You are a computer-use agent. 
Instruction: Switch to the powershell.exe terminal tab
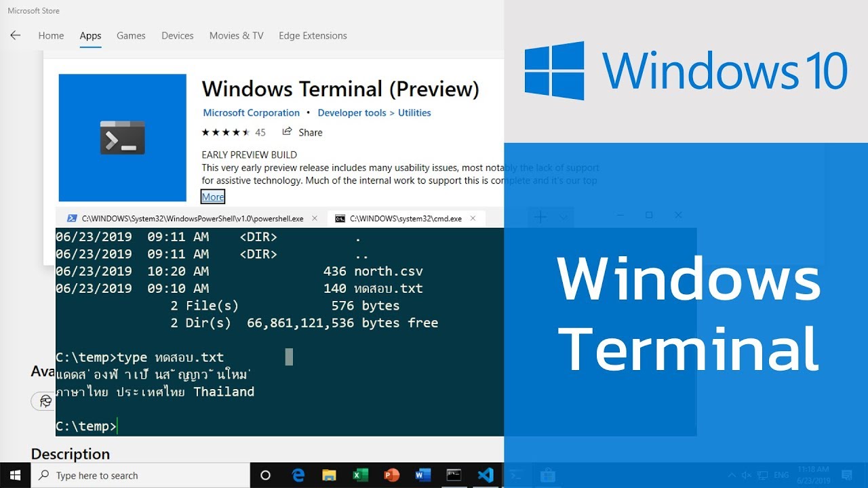tap(193, 218)
